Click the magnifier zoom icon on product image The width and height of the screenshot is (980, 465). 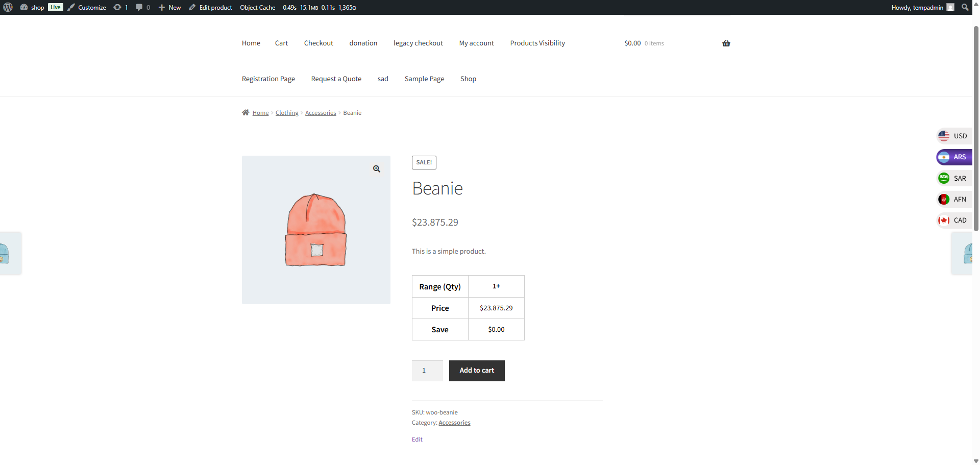tap(376, 169)
